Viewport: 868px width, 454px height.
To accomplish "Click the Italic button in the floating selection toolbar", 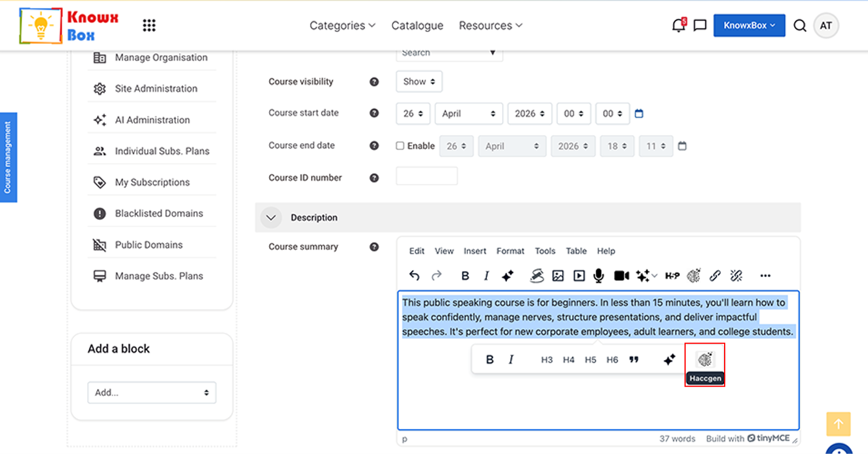I will (x=511, y=360).
